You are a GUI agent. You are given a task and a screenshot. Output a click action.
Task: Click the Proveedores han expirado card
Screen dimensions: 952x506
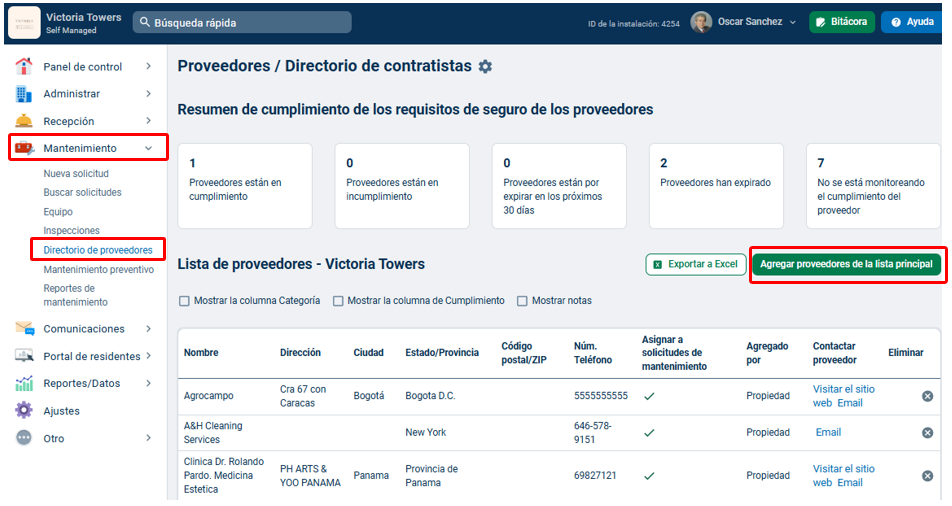(716, 186)
